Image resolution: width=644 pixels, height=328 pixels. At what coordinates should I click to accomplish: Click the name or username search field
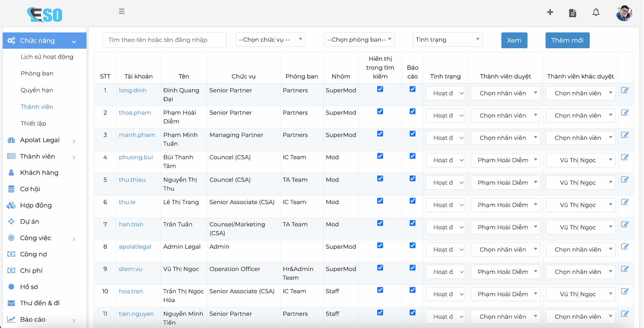(164, 40)
